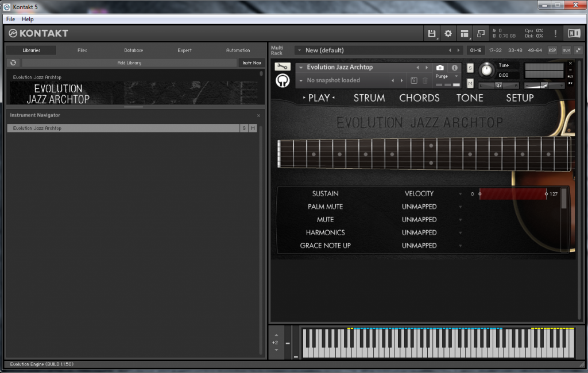Click the workspace view layout icon
Screen dimensions: 588x373
[x=465, y=33]
